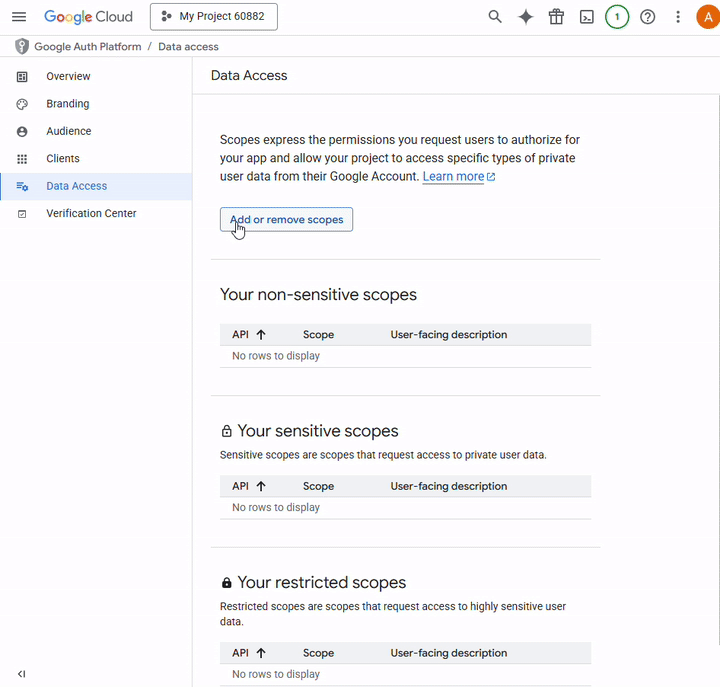Collapse the left sidebar panel

tap(21, 674)
